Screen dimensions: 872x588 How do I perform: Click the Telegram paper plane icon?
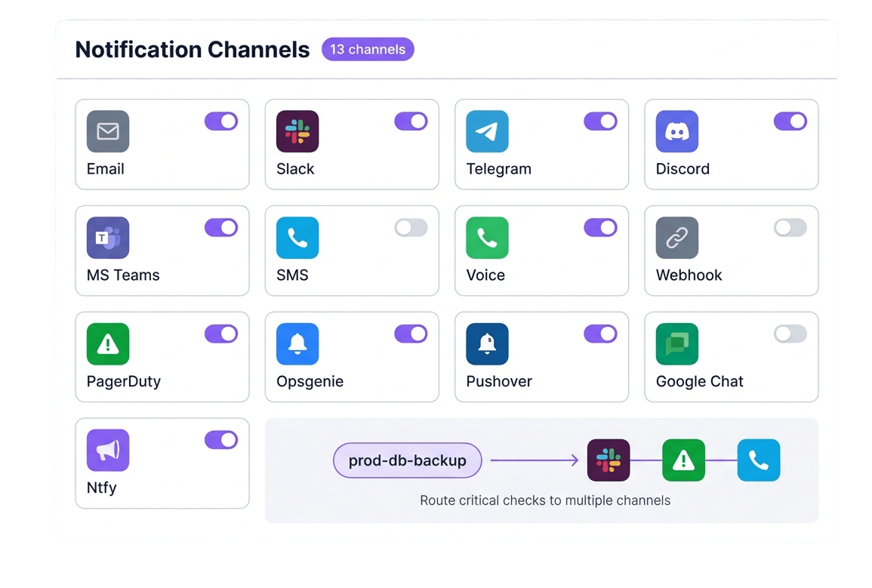tap(487, 131)
